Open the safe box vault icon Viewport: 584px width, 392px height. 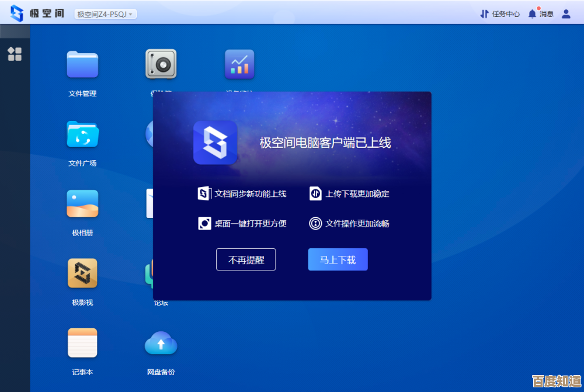(161, 65)
